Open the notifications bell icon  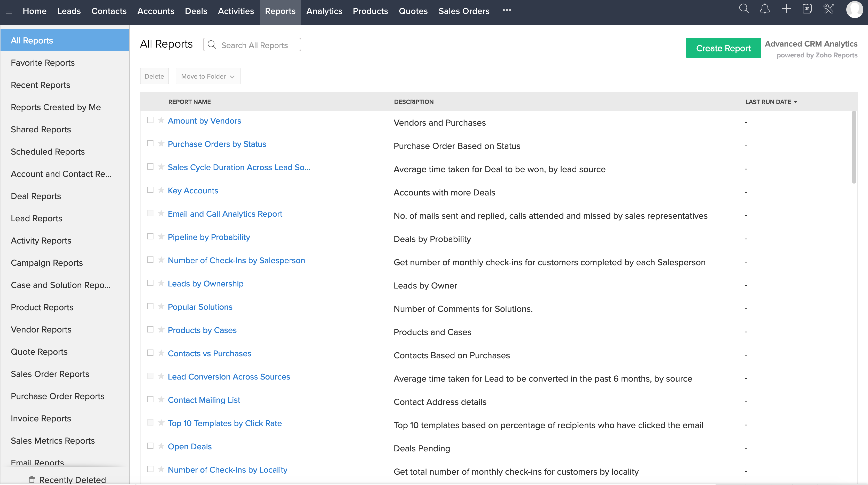(x=765, y=9)
